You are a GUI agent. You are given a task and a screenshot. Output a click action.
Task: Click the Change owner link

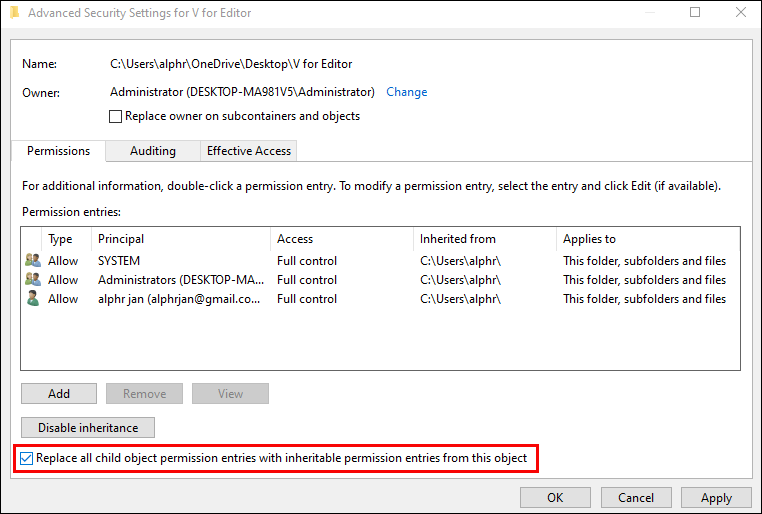click(x=406, y=92)
